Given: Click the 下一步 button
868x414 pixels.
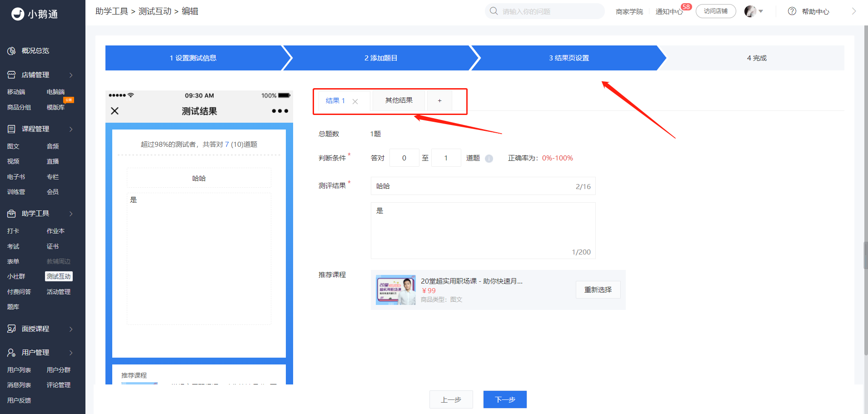Looking at the screenshot, I should tap(505, 399).
